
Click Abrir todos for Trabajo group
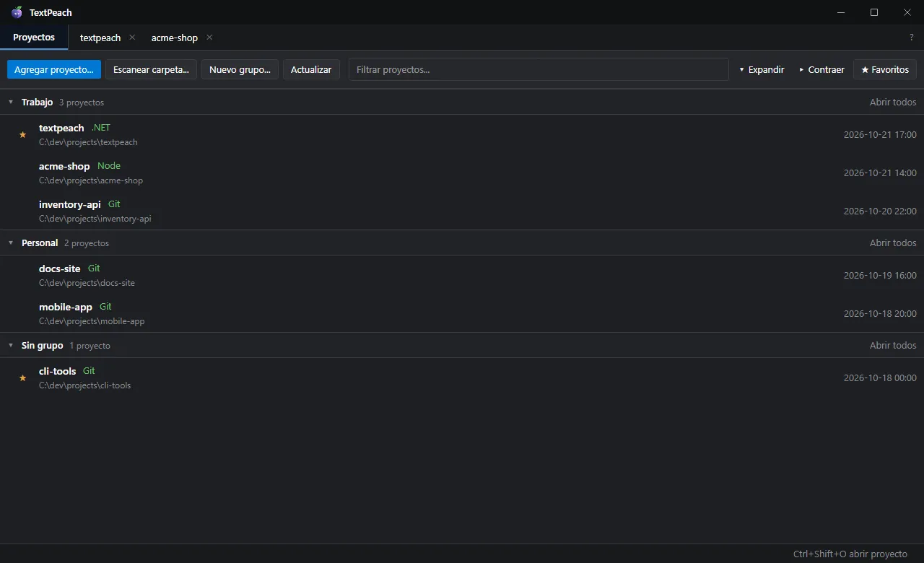pyautogui.click(x=893, y=102)
